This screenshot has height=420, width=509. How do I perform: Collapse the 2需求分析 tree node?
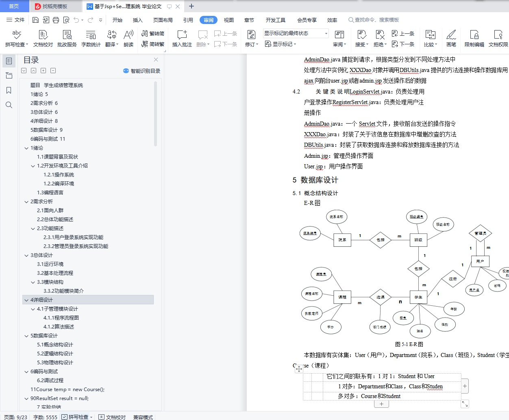point(26,202)
